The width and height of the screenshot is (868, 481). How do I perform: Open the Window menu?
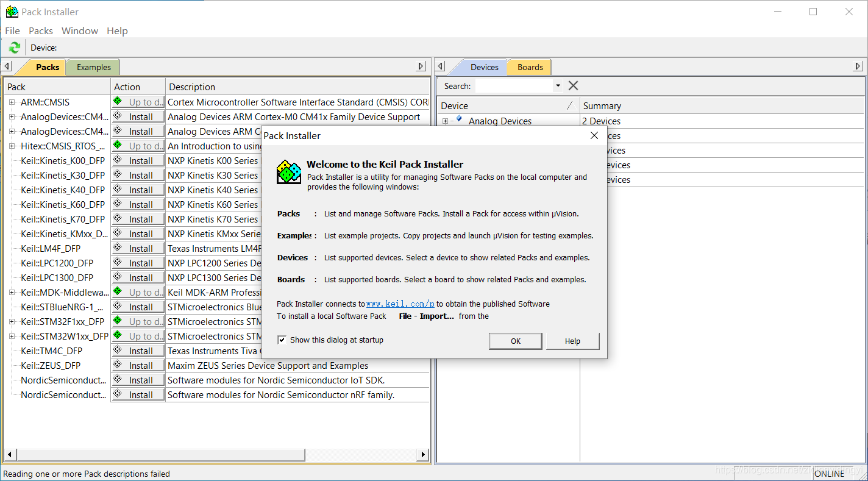click(x=80, y=30)
